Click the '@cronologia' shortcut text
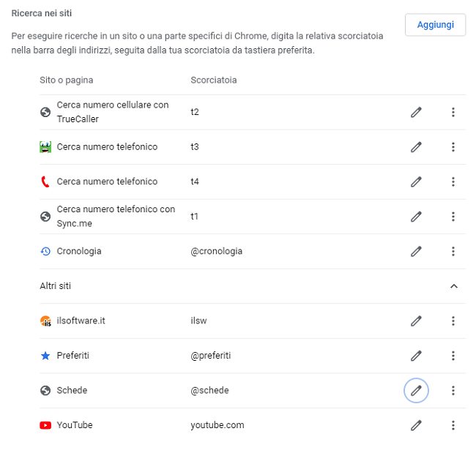This screenshot has width=476, height=453. pos(216,251)
